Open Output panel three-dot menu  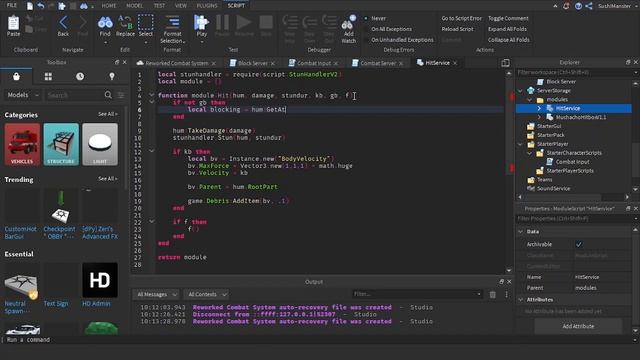[506, 294]
